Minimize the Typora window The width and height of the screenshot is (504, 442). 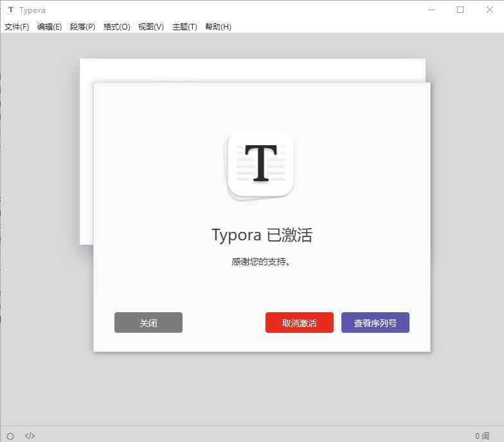pos(430,10)
